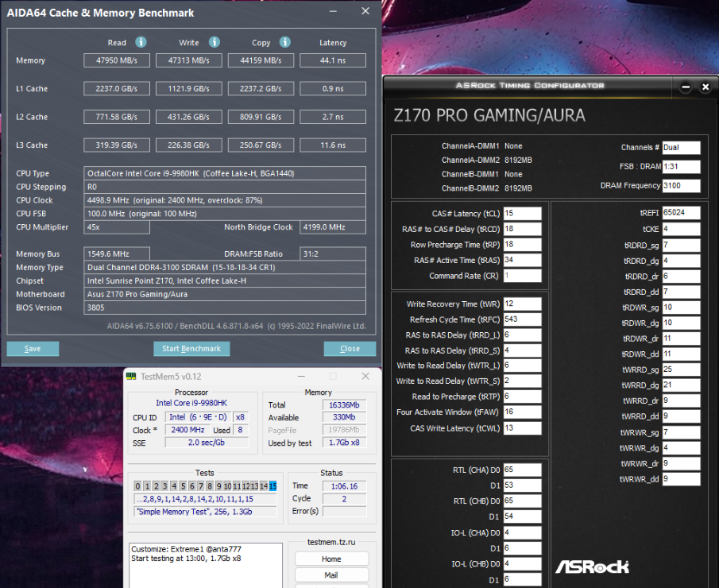
Task: Select Memory Latency value 44.1 ns
Action: [x=333, y=60]
